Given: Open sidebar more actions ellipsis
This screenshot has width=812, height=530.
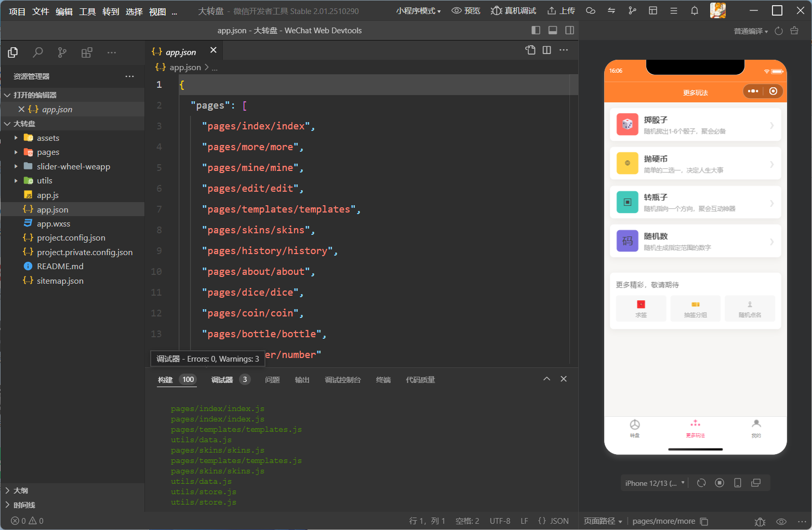Looking at the screenshot, I should coord(112,52).
